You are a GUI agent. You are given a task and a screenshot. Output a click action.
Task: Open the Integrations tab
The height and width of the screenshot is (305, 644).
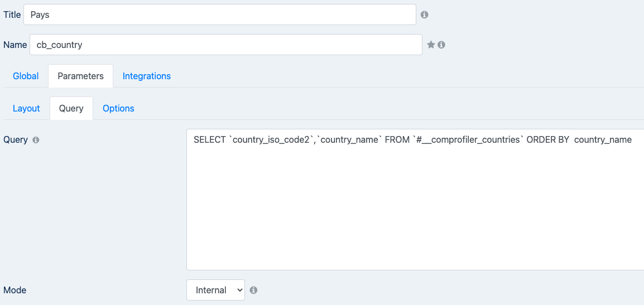pyautogui.click(x=147, y=76)
